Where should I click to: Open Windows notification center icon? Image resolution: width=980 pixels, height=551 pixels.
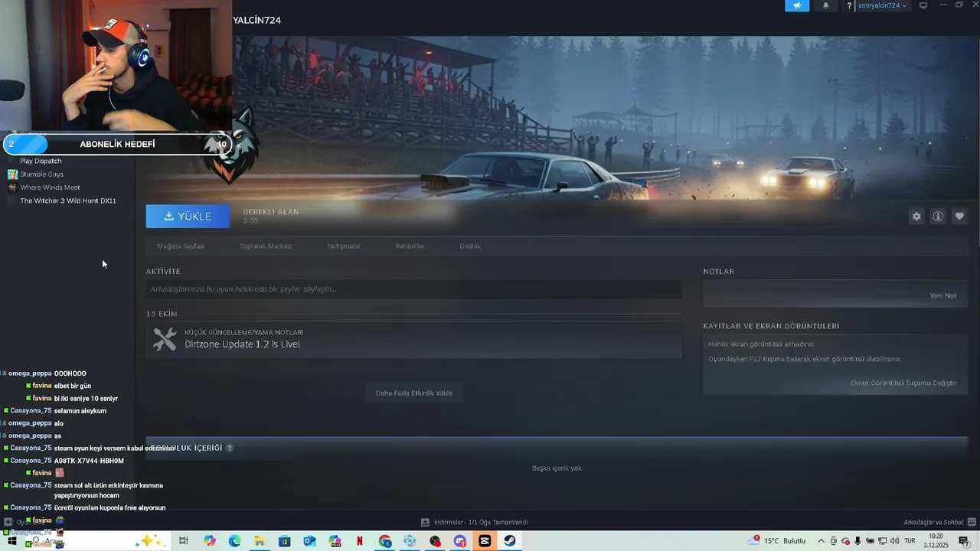tap(964, 541)
